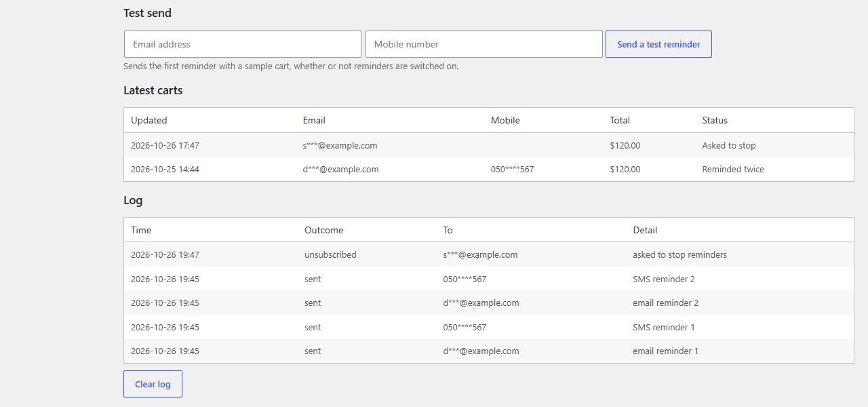The image size is (868, 407).
Task: Select the Outcome column header
Action: (323, 230)
